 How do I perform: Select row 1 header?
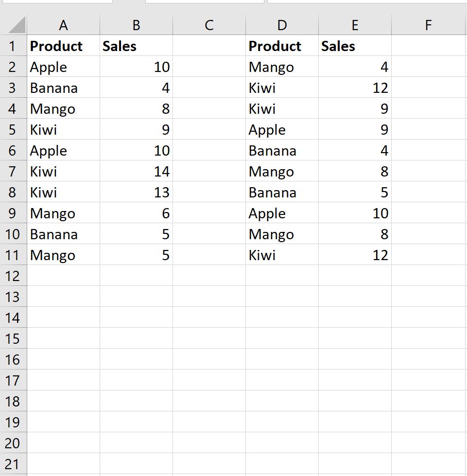pos(13,46)
